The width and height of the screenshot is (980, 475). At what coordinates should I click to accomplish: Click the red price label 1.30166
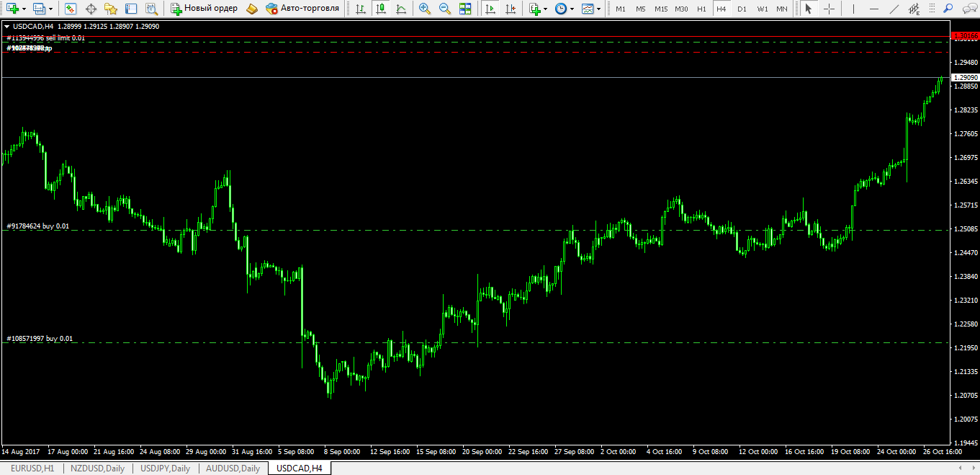coord(965,35)
